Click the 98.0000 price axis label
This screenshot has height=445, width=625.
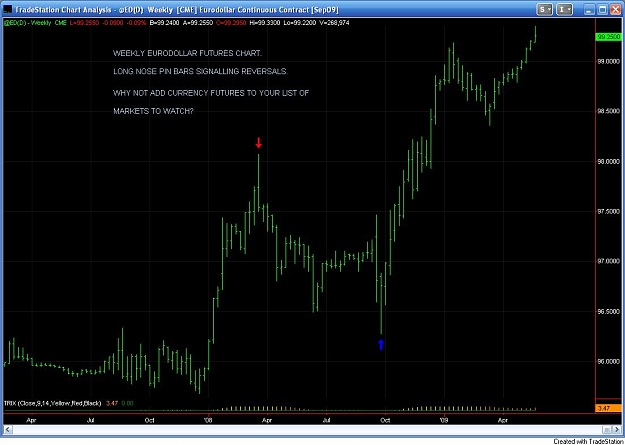coord(608,161)
